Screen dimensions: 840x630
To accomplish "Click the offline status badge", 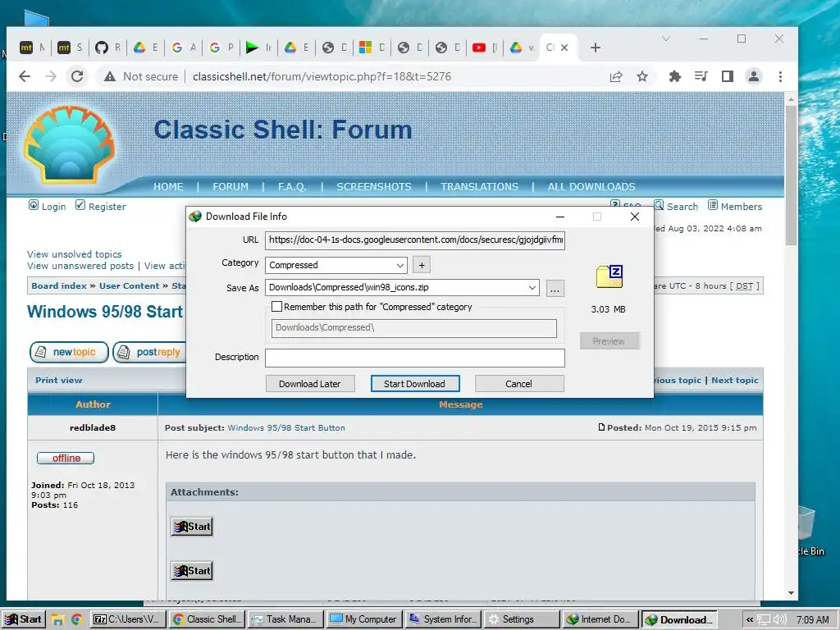I will 66,458.
